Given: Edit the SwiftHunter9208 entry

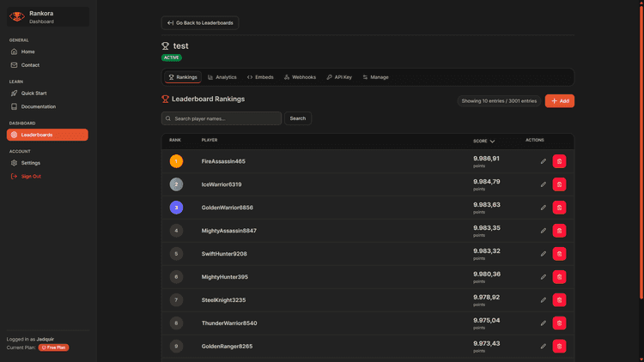Looking at the screenshot, I should tap(543, 254).
